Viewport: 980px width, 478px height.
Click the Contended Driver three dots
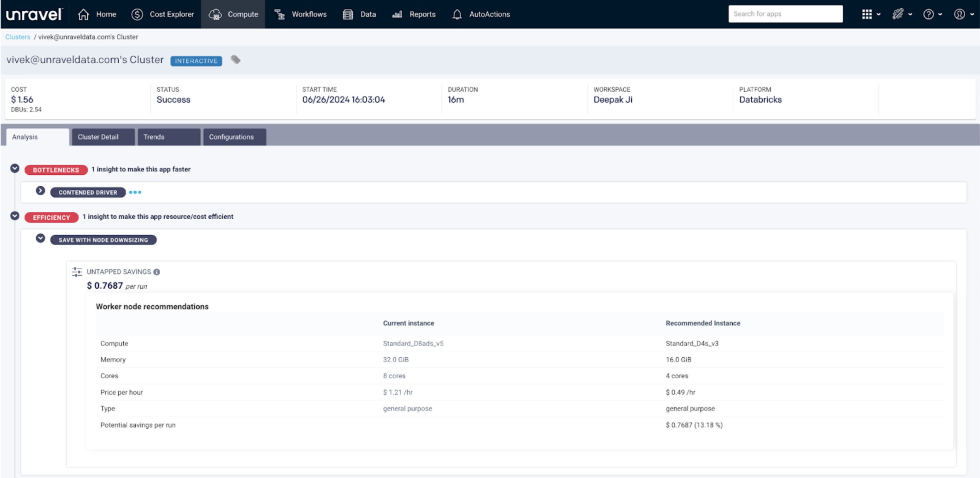[135, 192]
